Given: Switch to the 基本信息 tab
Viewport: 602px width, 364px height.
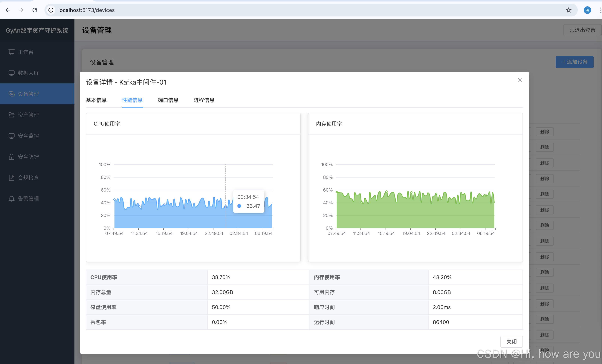Looking at the screenshot, I should 96,100.
